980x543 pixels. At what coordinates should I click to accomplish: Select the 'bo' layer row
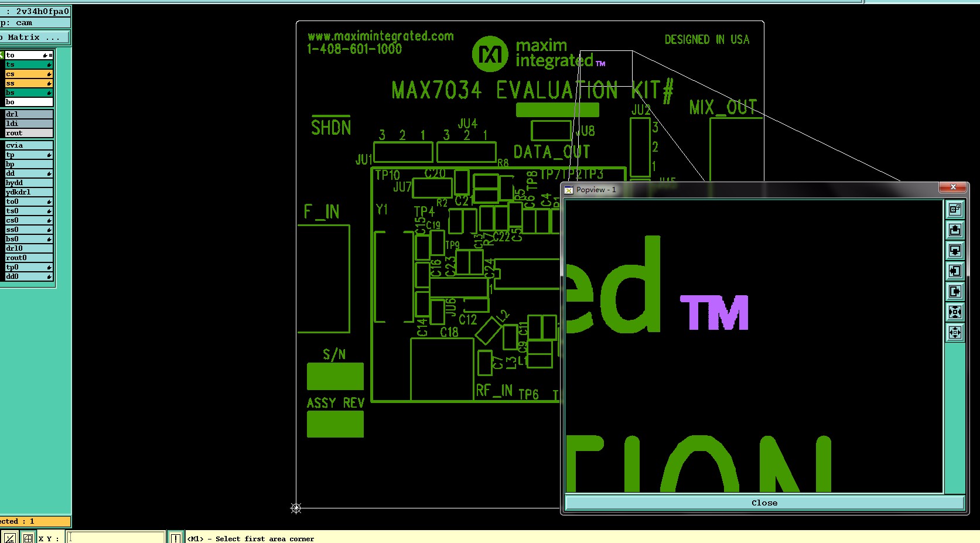coord(29,102)
